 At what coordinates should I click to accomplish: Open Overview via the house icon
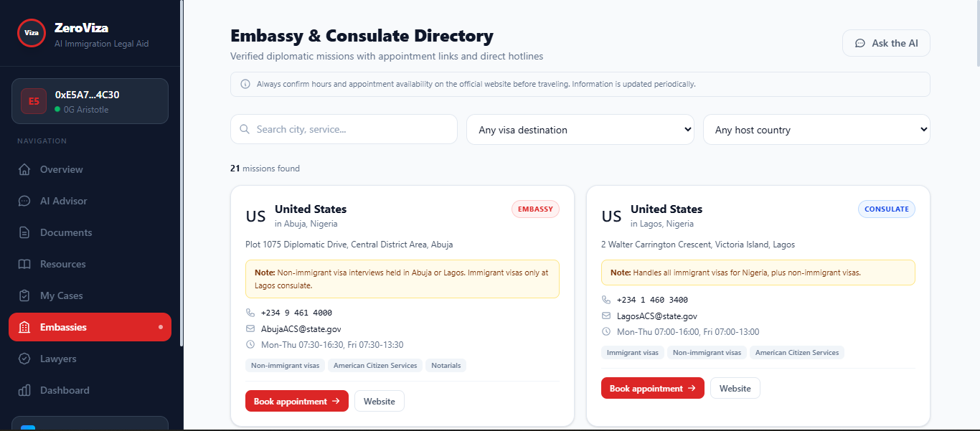click(x=24, y=170)
